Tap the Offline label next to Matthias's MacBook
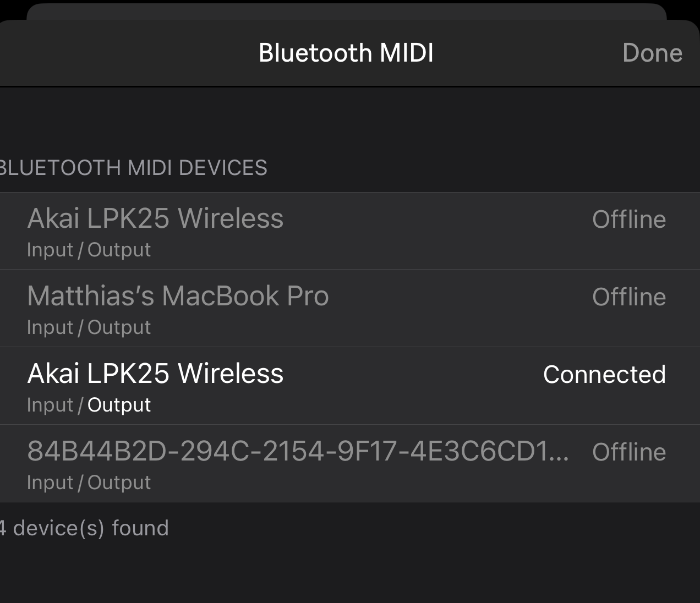This screenshot has width=700, height=603. pos(629,295)
